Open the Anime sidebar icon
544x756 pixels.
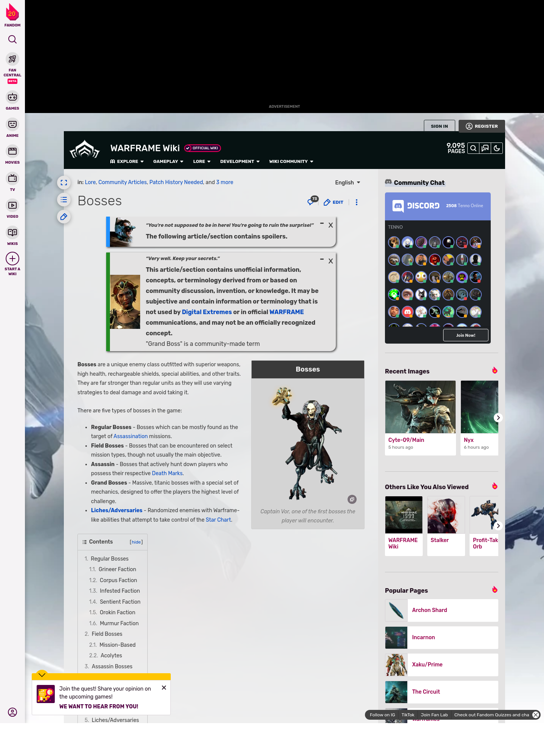tap(12, 124)
